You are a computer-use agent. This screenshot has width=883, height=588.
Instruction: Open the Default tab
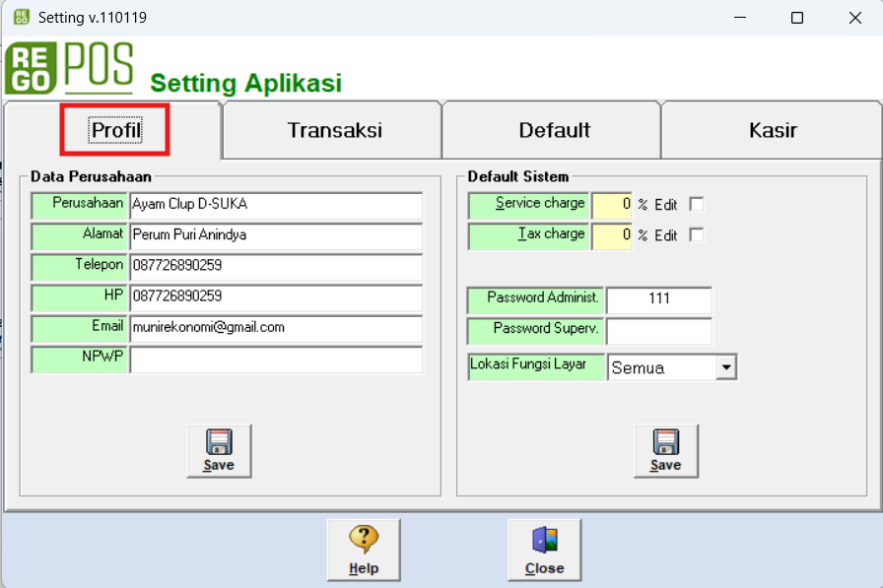554,130
